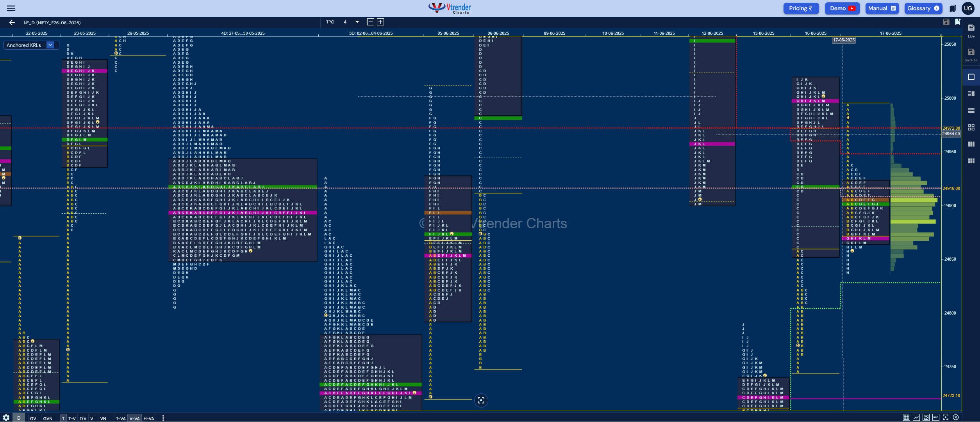Increase TPO size with plus icon
The image size is (980, 422).
tap(380, 22)
